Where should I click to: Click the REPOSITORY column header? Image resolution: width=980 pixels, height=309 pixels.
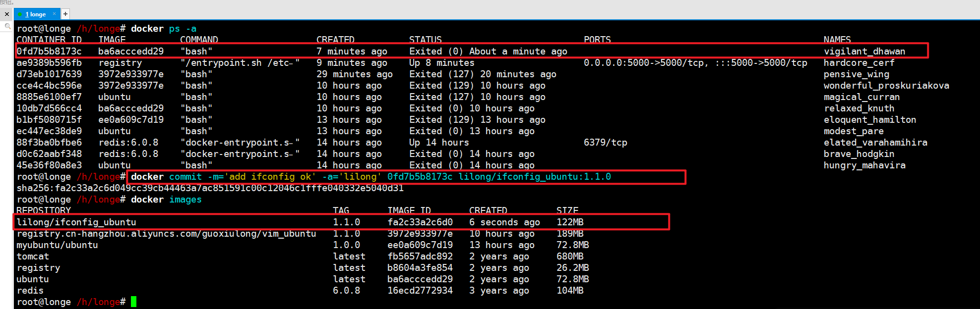(44, 210)
